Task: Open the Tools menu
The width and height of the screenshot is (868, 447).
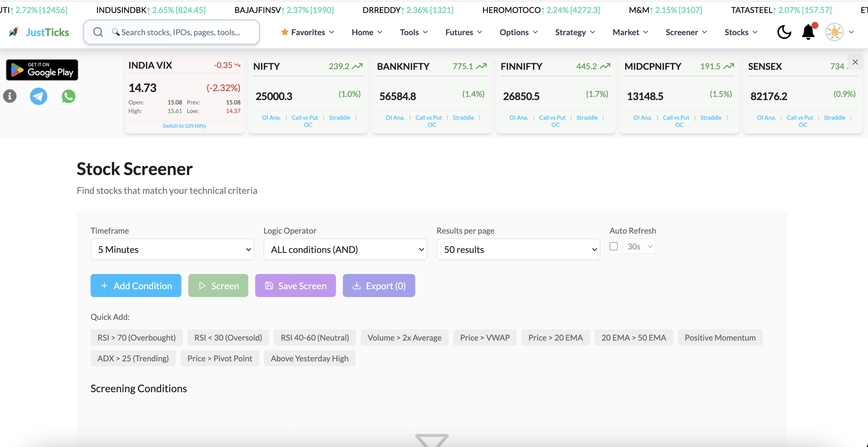Action: tap(414, 32)
